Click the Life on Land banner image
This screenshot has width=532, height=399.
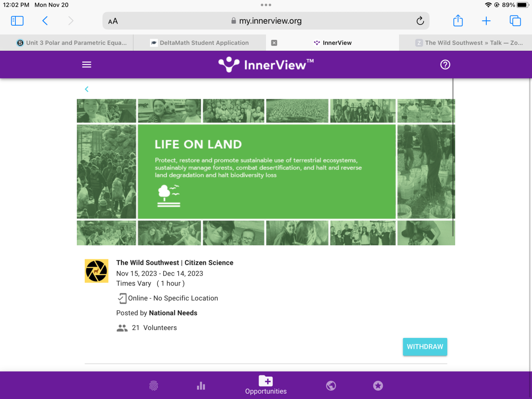click(266, 172)
